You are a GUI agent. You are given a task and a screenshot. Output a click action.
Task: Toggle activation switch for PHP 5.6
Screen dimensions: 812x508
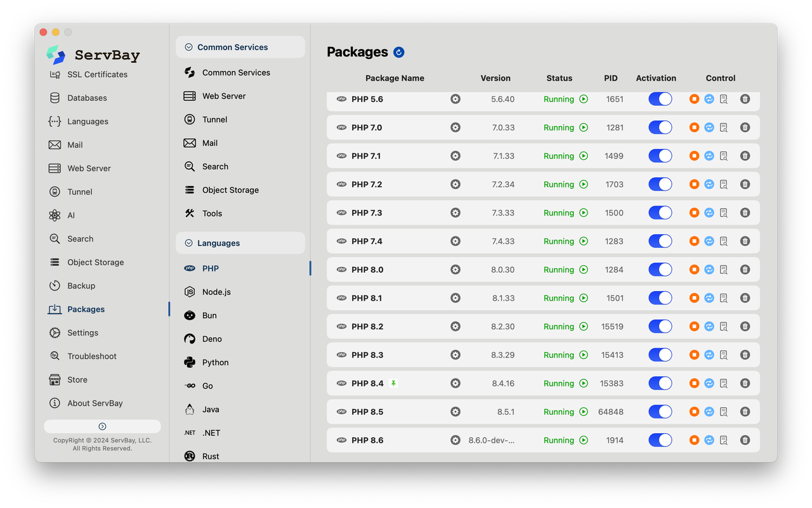point(660,99)
